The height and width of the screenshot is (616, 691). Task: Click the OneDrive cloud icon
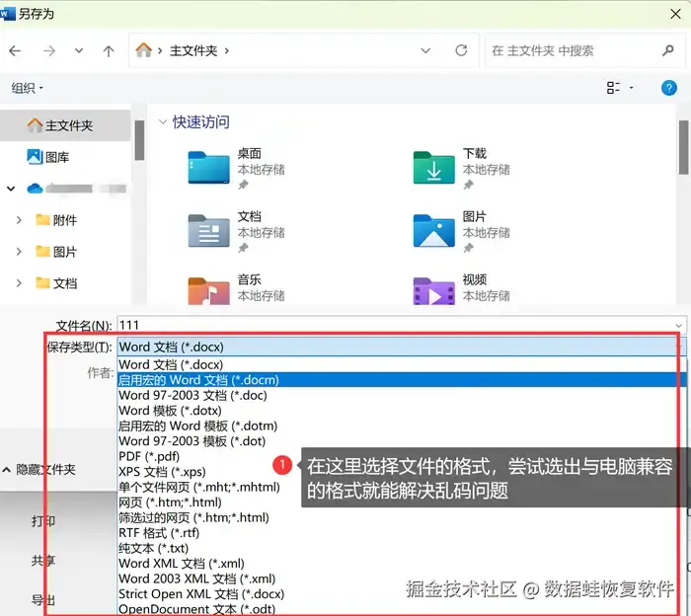click(35, 189)
